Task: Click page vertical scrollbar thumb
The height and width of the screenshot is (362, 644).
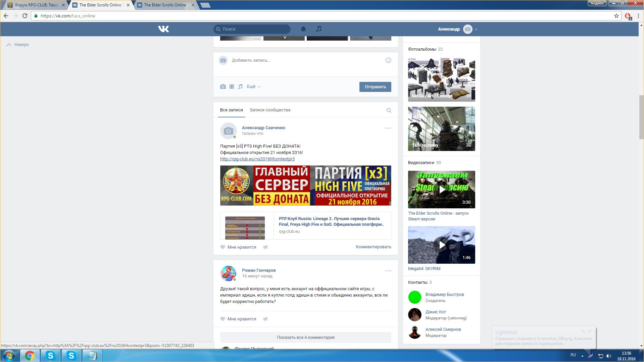Action: coord(641,117)
